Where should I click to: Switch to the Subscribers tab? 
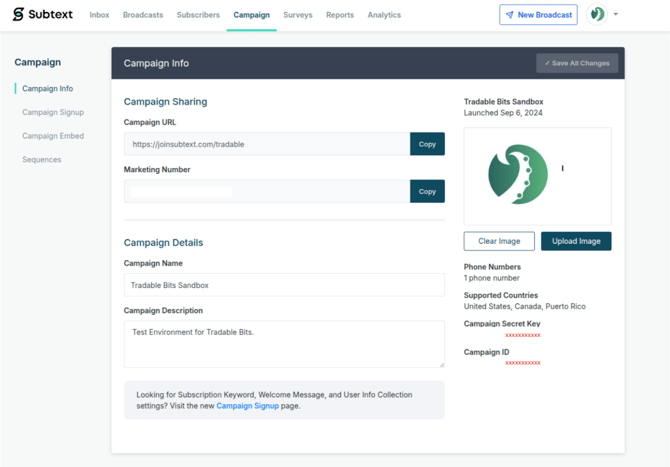coord(198,15)
